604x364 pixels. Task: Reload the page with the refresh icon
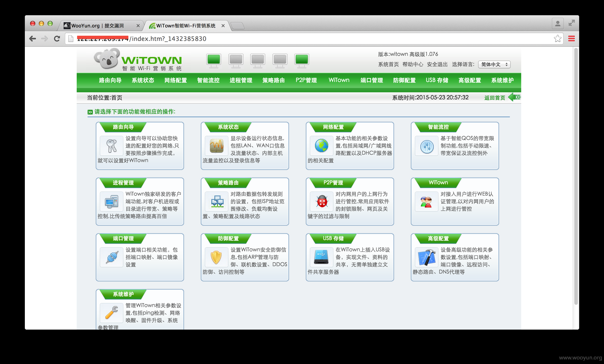click(x=57, y=39)
